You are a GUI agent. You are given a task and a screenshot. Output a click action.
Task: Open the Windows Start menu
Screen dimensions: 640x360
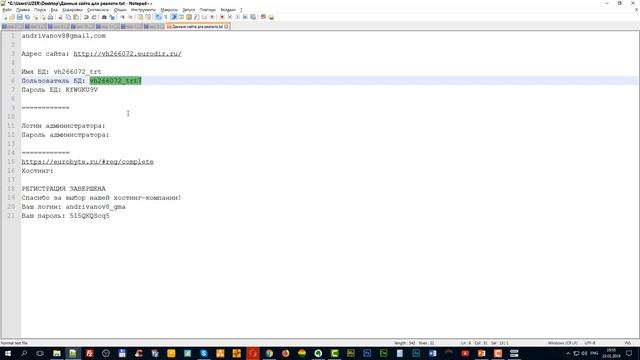click(8, 353)
